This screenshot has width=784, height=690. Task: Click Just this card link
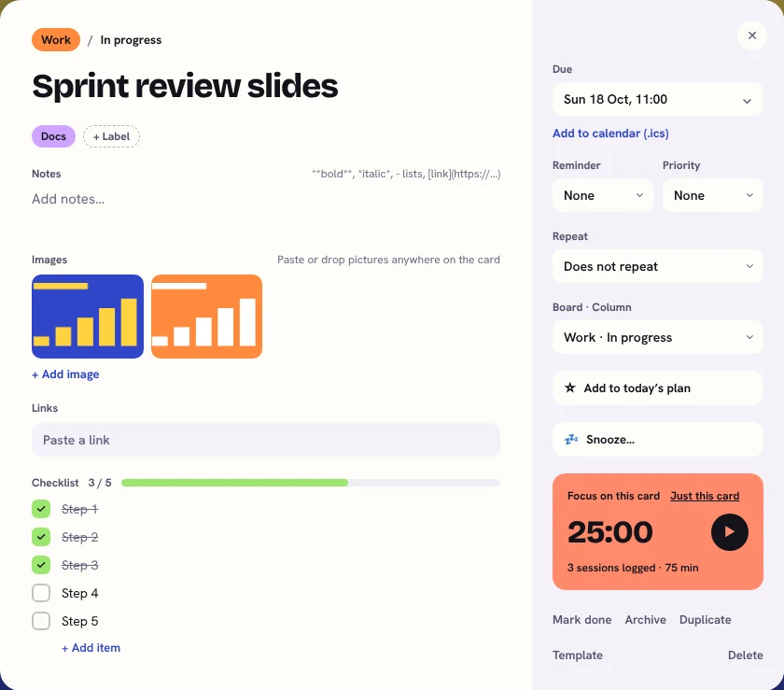pos(705,496)
